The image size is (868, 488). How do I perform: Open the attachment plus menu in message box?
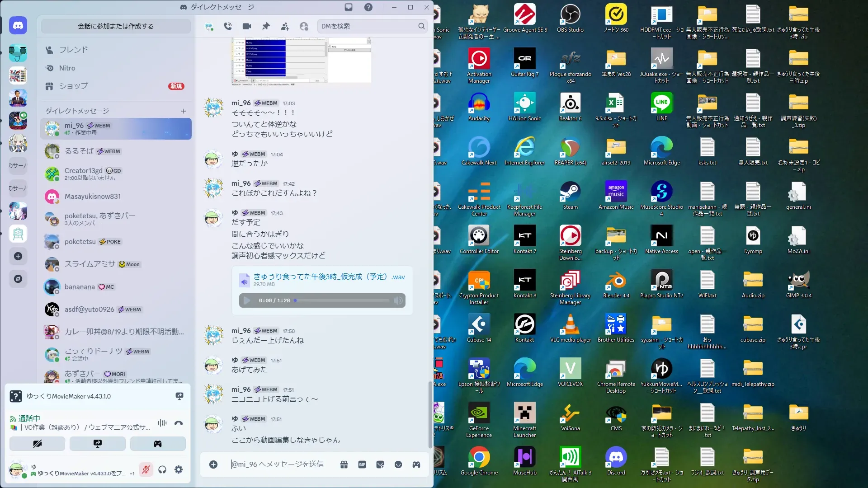[x=213, y=465]
